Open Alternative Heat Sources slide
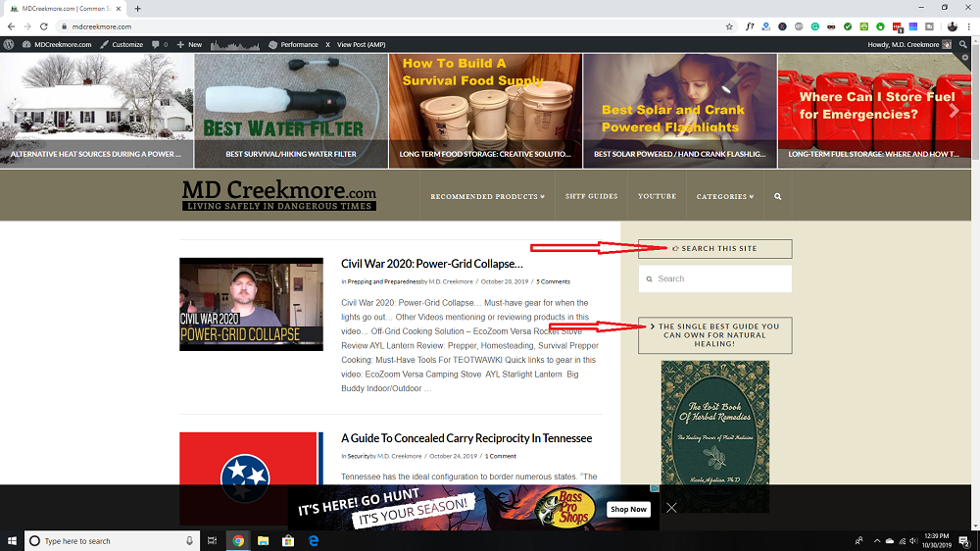Screen dimensions: 980x551 pyautogui.click(x=97, y=111)
